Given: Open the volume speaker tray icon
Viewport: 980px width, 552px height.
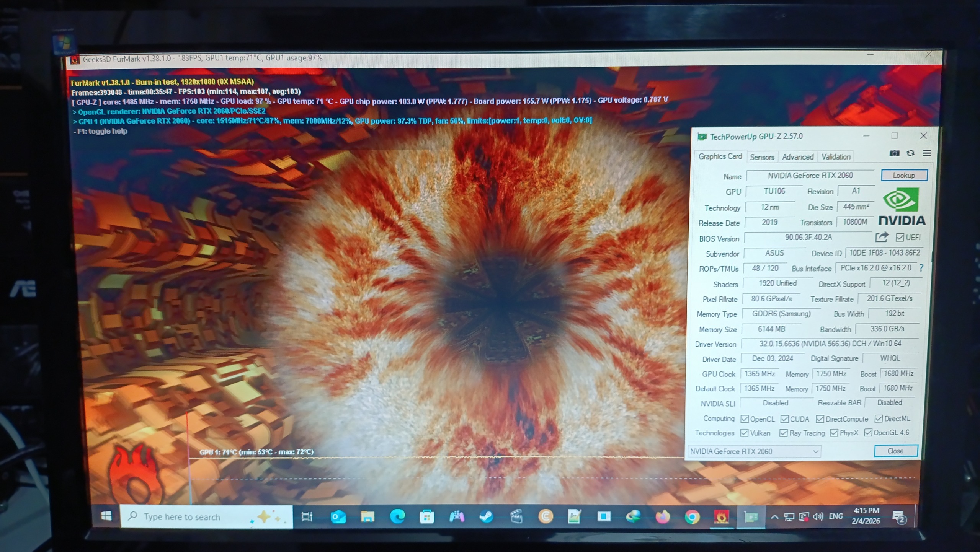Looking at the screenshot, I should coord(818,517).
